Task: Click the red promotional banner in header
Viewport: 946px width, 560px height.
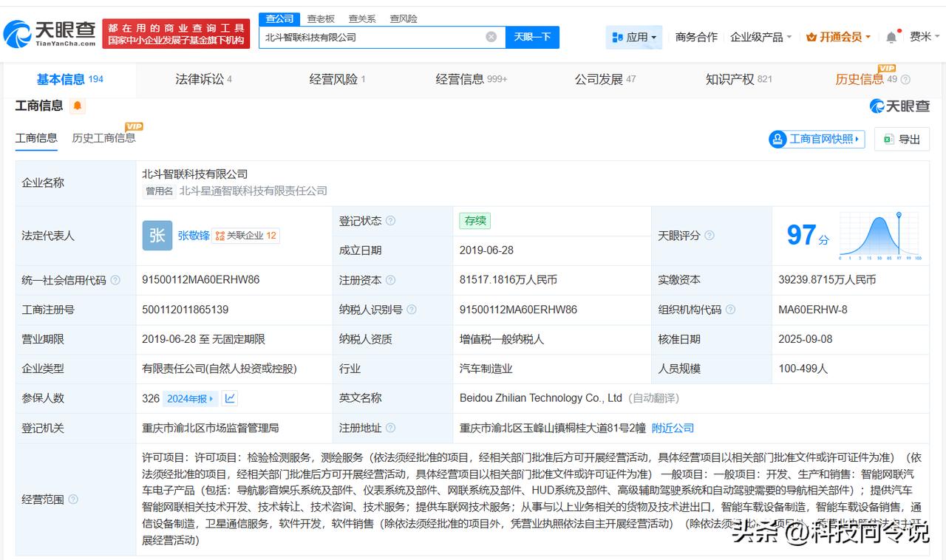Action: (175, 34)
